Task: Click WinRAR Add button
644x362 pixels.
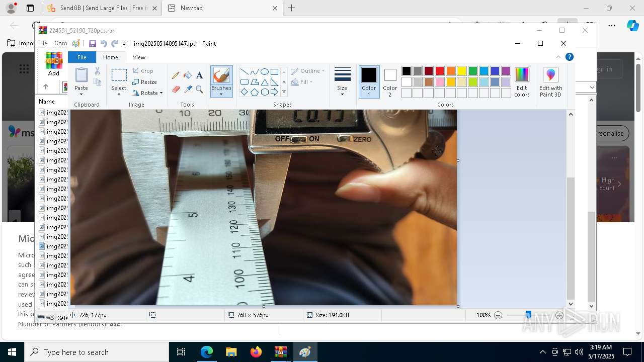Action: click(54, 64)
